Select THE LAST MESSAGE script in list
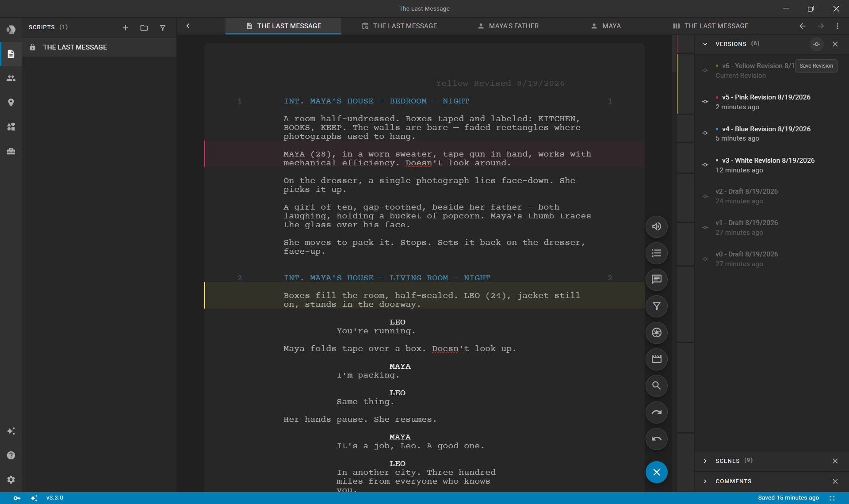 coord(99,47)
